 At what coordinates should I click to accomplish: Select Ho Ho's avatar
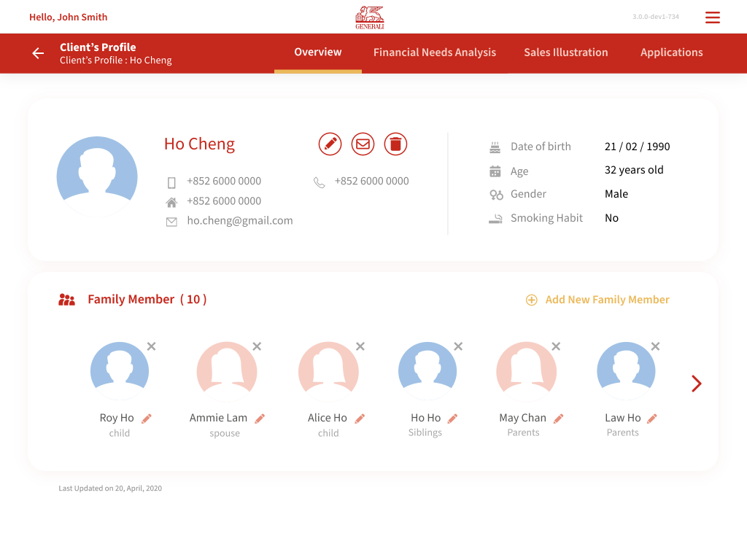tap(427, 370)
